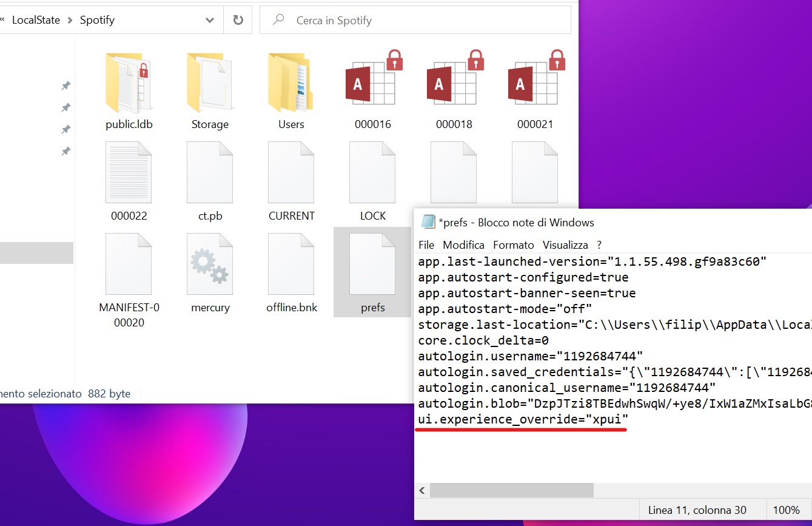Image resolution: width=812 pixels, height=526 pixels.
Task: Click Linea 11, colonna 30 status
Action: pyautogui.click(x=697, y=510)
